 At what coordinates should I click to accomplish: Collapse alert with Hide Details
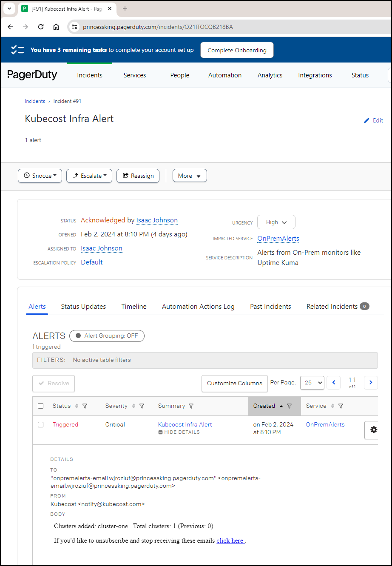(179, 432)
